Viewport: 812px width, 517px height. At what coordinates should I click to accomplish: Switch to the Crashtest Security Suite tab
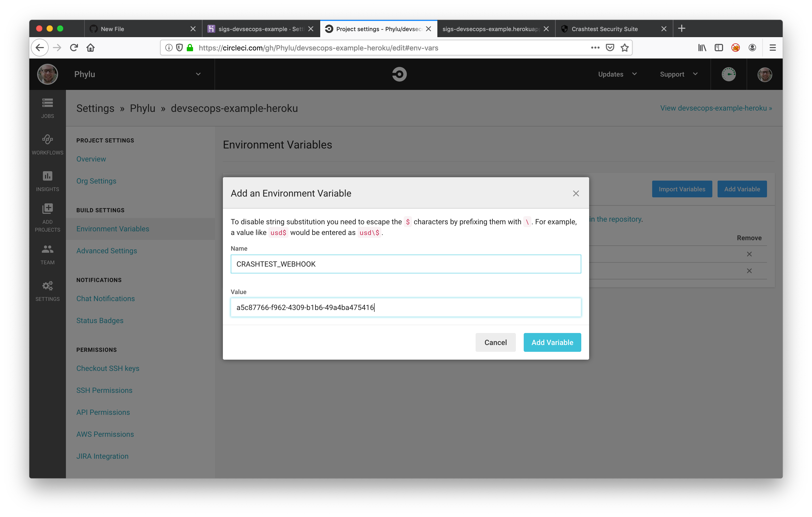[x=604, y=29]
